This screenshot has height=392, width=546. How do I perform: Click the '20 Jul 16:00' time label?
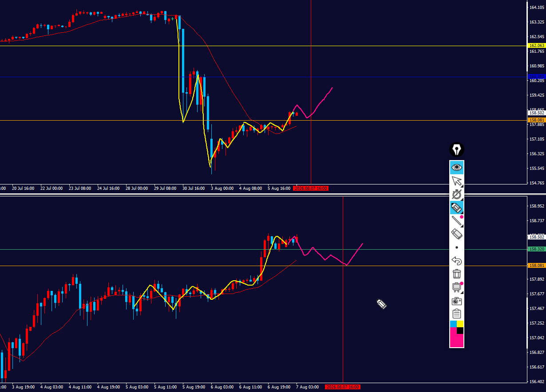[23, 188]
